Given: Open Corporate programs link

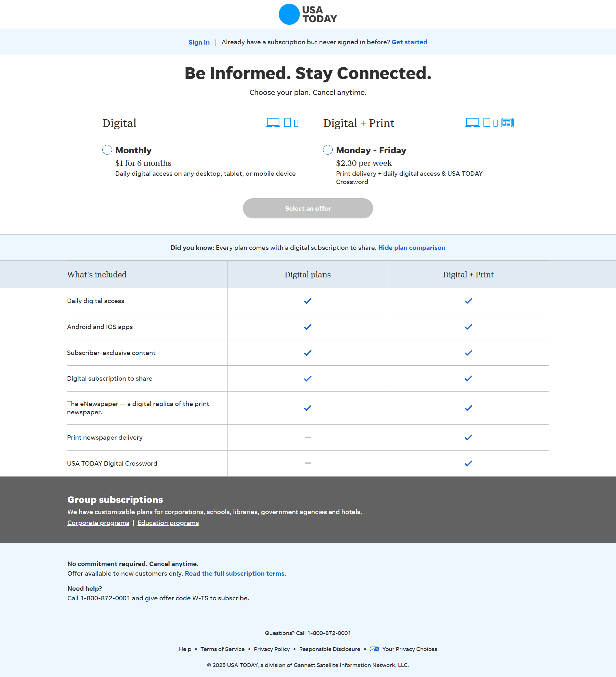Looking at the screenshot, I should pyautogui.click(x=98, y=523).
